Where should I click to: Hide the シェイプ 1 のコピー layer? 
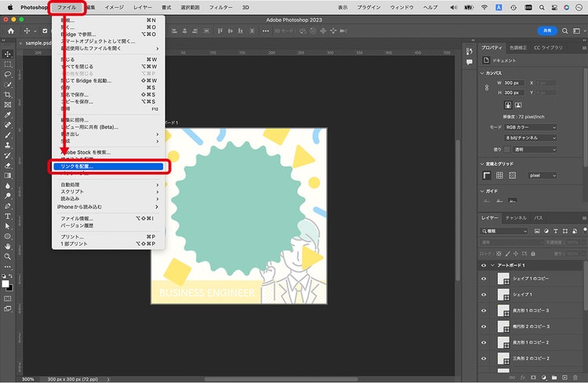tap(484, 279)
